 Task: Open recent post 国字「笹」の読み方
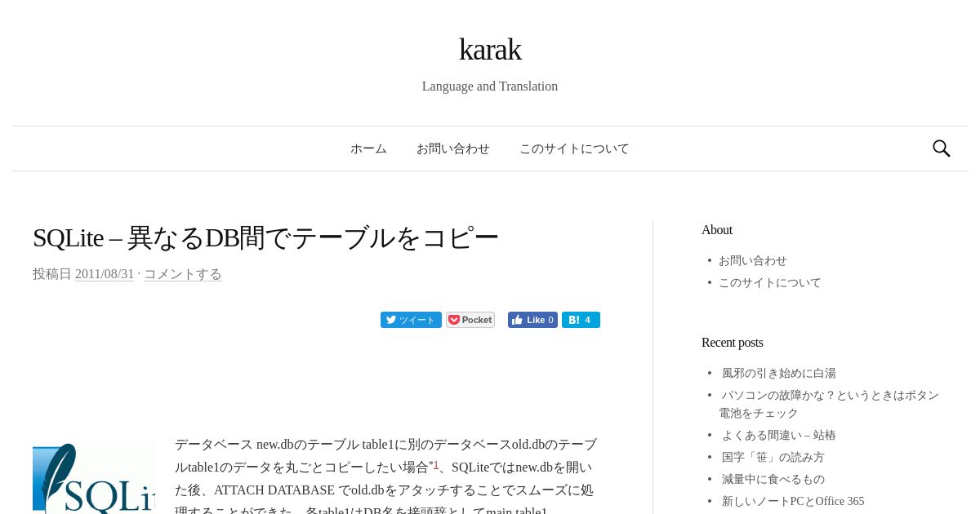point(773,458)
